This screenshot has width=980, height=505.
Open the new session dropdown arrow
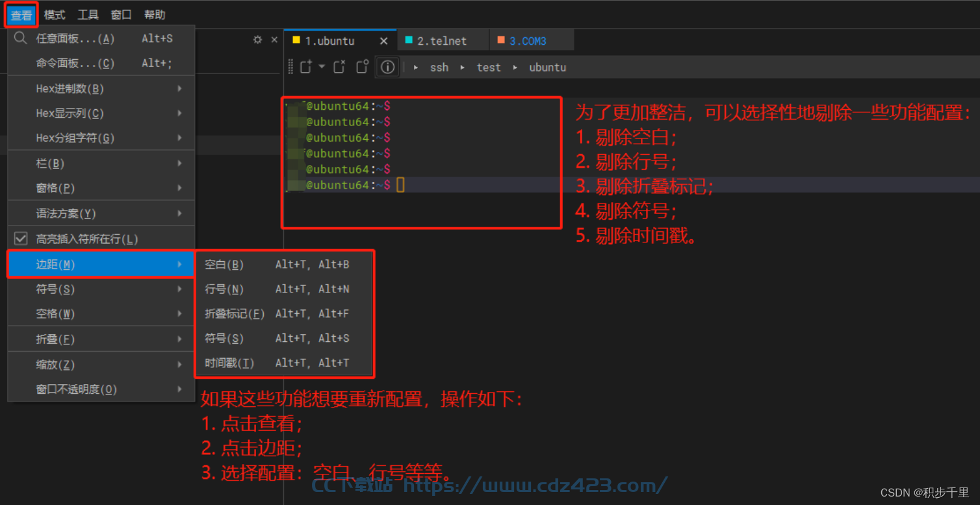(x=322, y=66)
